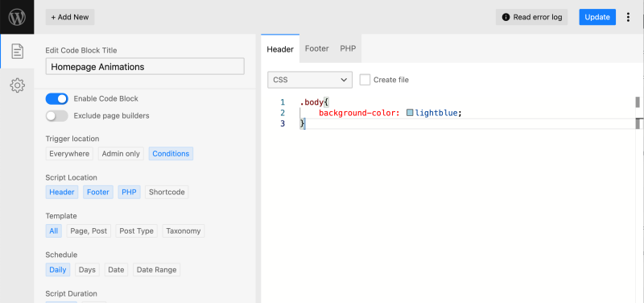Image resolution: width=644 pixels, height=303 pixels.
Task: Open the Read error log button
Action: [x=531, y=17]
